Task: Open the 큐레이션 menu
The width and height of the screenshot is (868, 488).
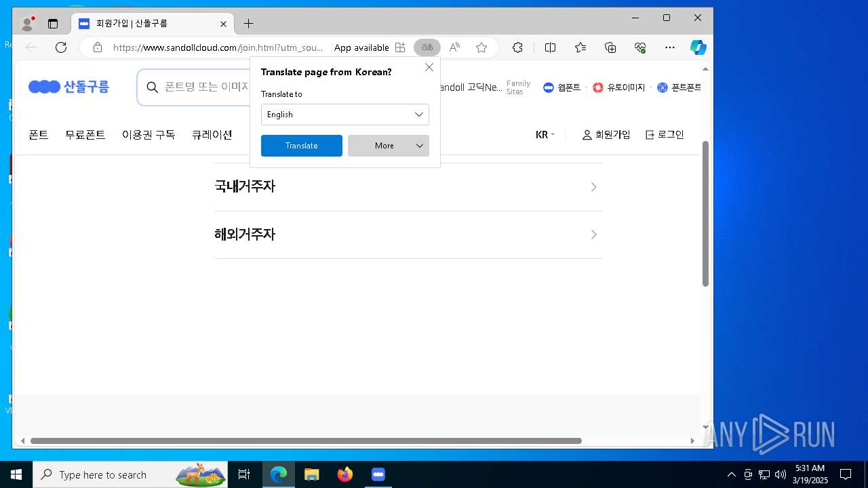Action: coord(212,135)
